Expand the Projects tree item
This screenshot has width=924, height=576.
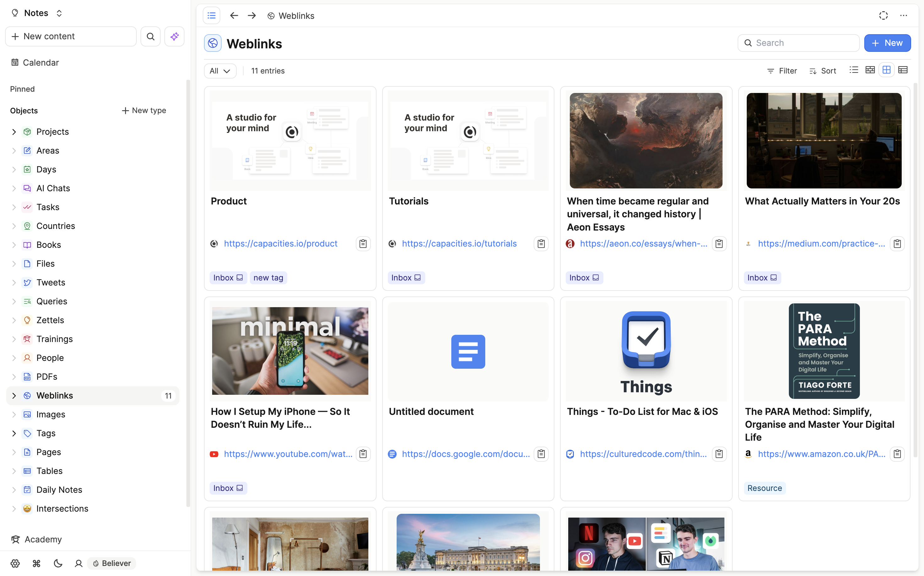(x=14, y=132)
